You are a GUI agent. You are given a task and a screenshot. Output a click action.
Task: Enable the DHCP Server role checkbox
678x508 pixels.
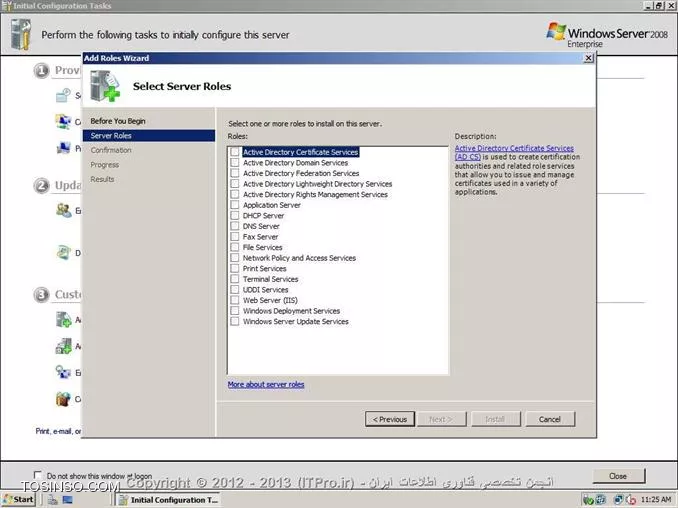(x=234, y=215)
